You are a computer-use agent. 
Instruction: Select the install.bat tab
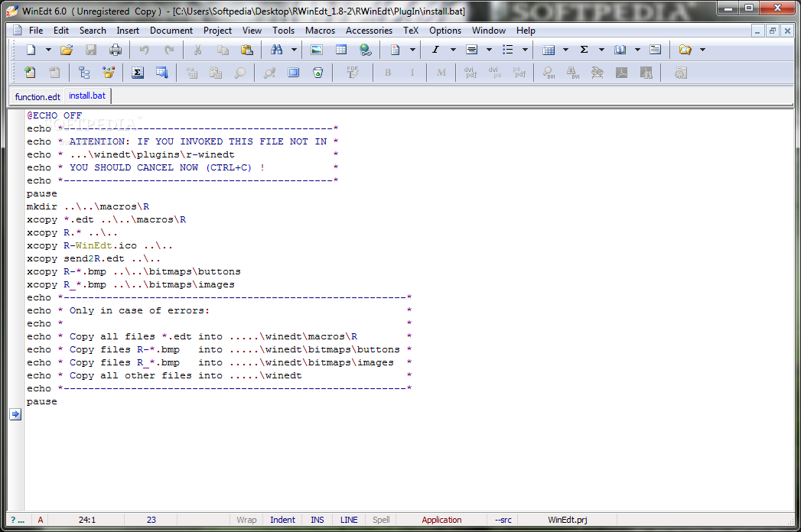point(87,96)
